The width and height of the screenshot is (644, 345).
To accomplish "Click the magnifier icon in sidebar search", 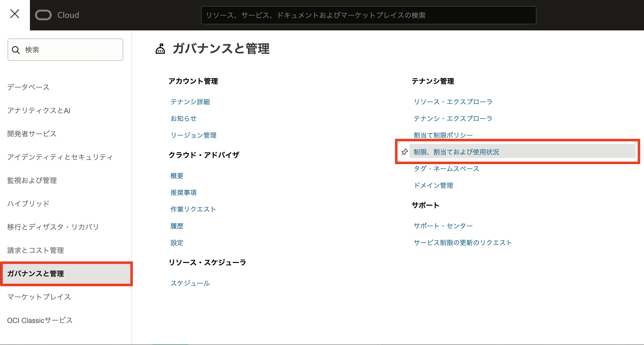I will [x=16, y=50].
